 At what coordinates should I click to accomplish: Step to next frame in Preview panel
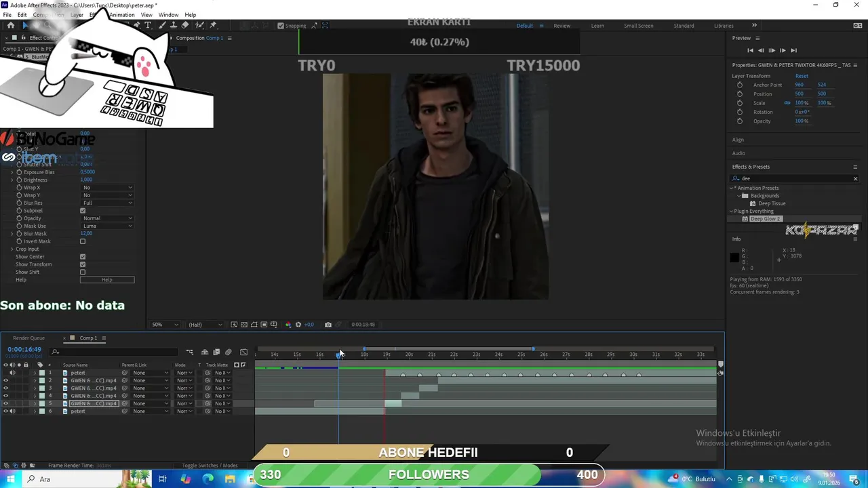pyautogui.click(x=783, y=50)
